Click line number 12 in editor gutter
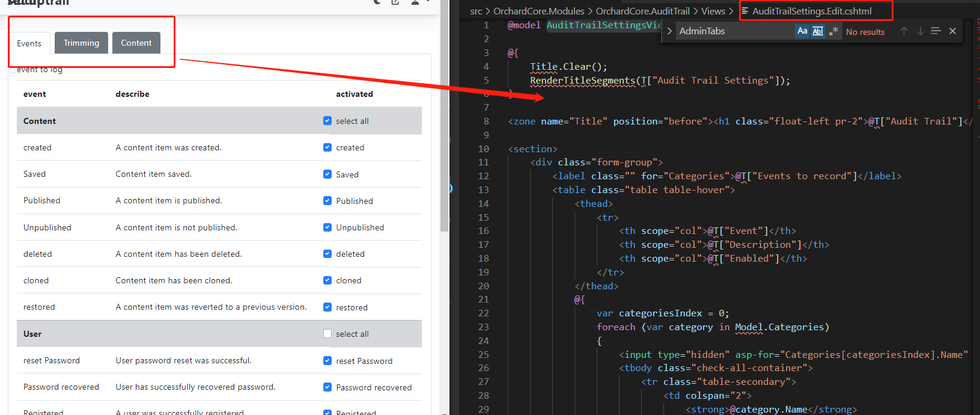This screenshot has height=415, width=980. [484, 176]
